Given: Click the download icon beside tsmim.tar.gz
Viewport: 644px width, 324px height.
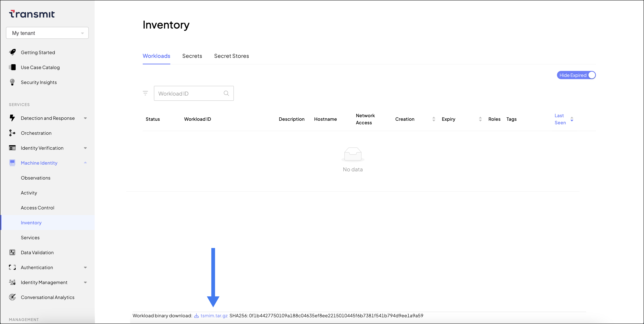Looking at the screenshot, I should tap(197, 316).
